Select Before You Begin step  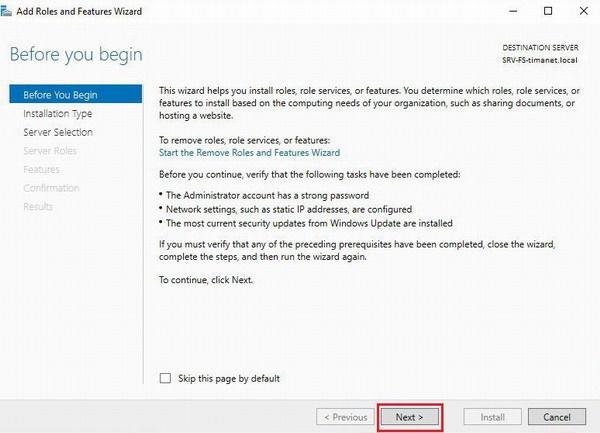coord(75,94)
